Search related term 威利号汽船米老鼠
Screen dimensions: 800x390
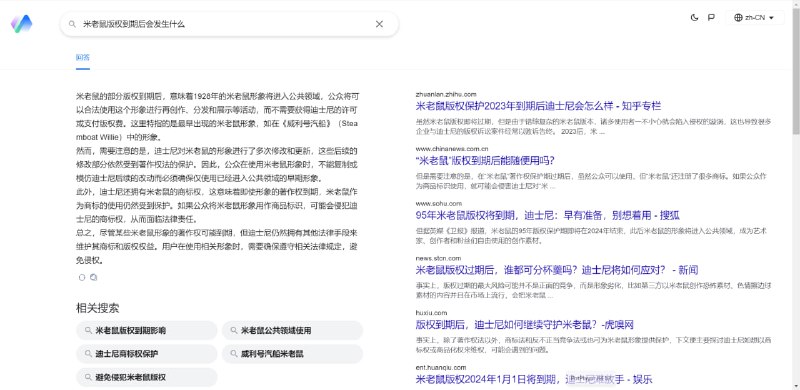click(292, 354)
